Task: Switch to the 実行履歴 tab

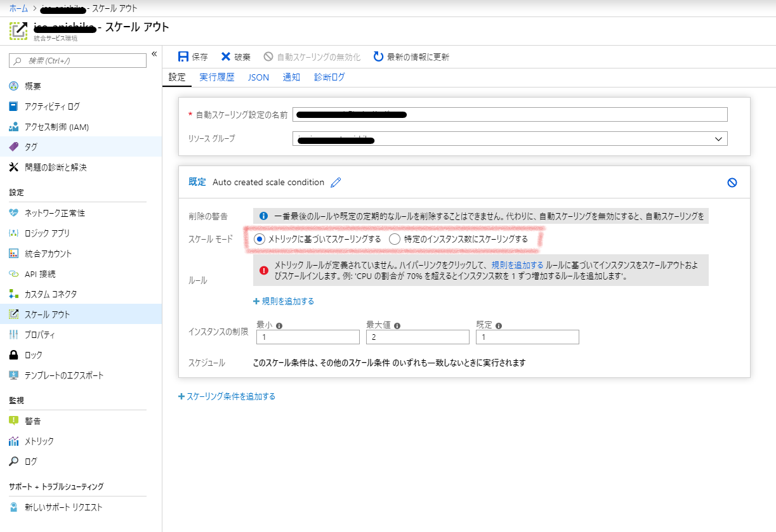Action: point(216,77)
